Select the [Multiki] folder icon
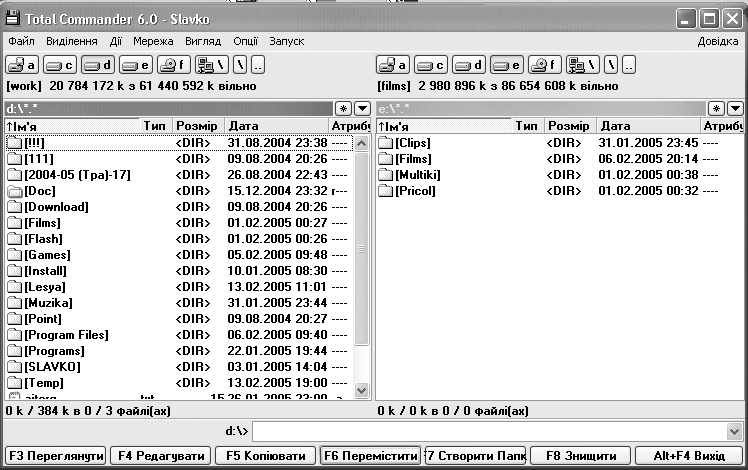748x470 pixels. (x=385, y=175)
